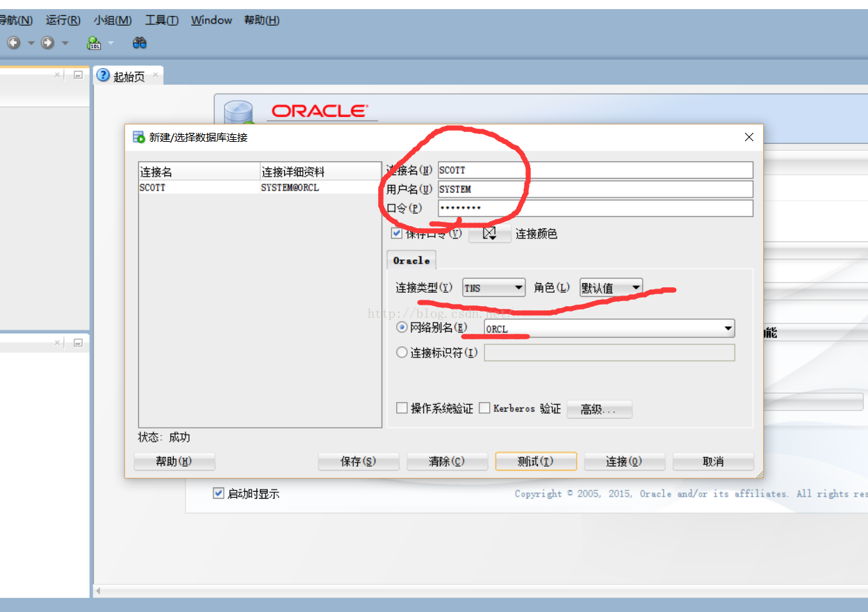Click the help icon on 起始页 tab
The width and height of the screenshot is (868, 612).
(104, 75)
